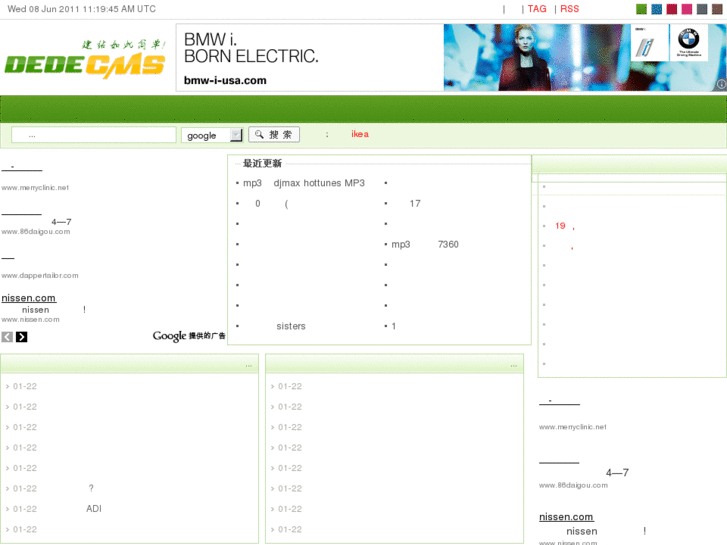Click the more dots in left lower panel header

249,366
